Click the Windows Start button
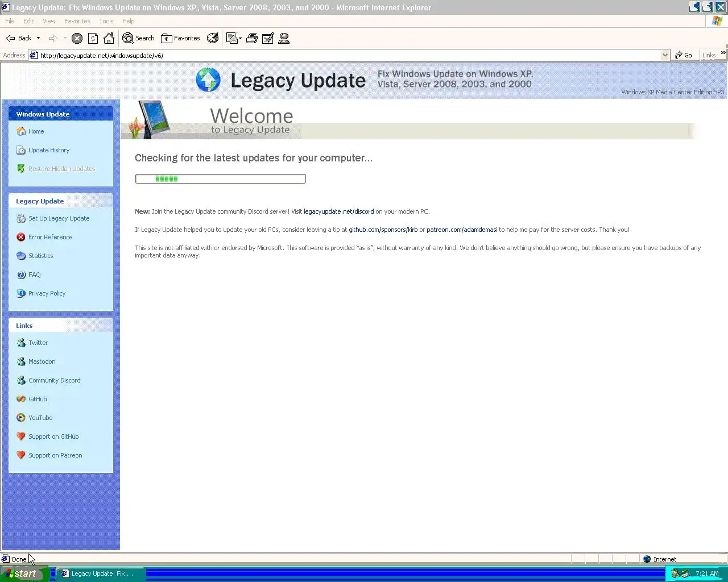 (24, 573)
